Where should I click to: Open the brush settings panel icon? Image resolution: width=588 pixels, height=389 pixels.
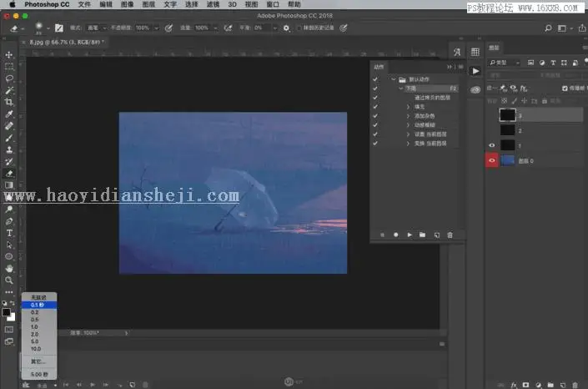59,28
